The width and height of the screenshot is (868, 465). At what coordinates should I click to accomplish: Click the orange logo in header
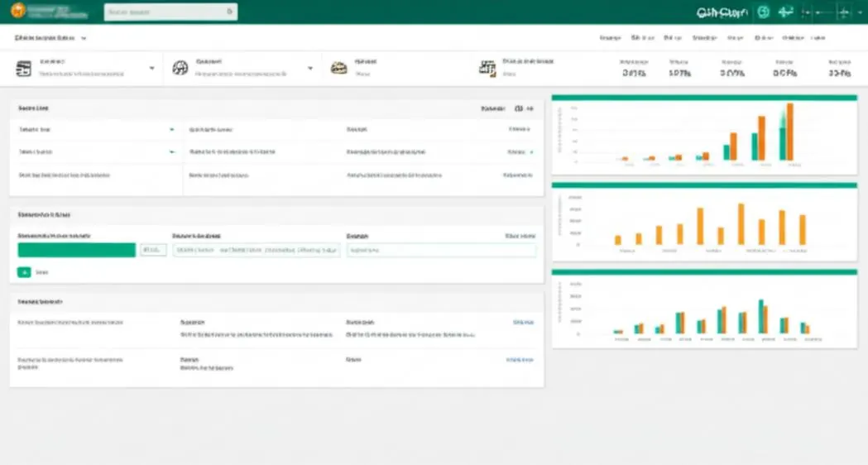18,11
